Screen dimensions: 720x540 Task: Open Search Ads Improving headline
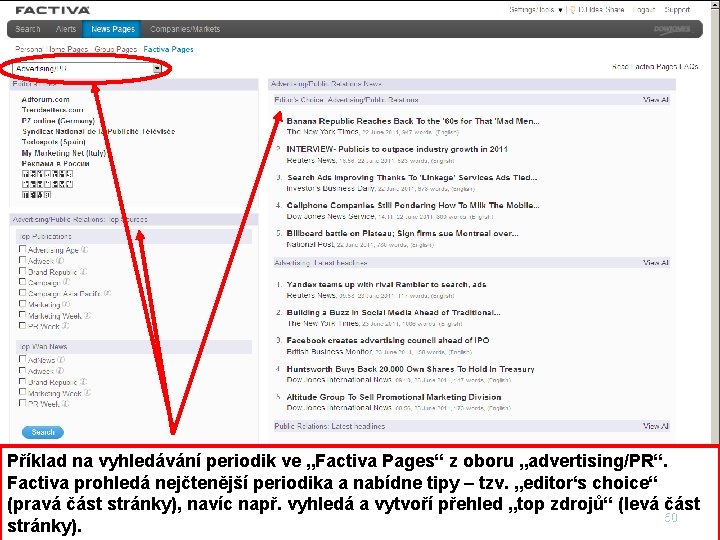412,177
